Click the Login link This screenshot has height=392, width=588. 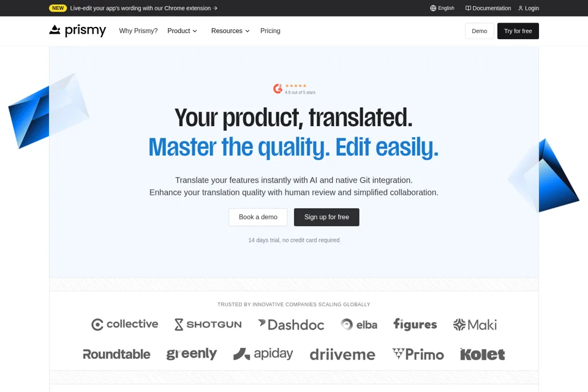pos(529,8)
